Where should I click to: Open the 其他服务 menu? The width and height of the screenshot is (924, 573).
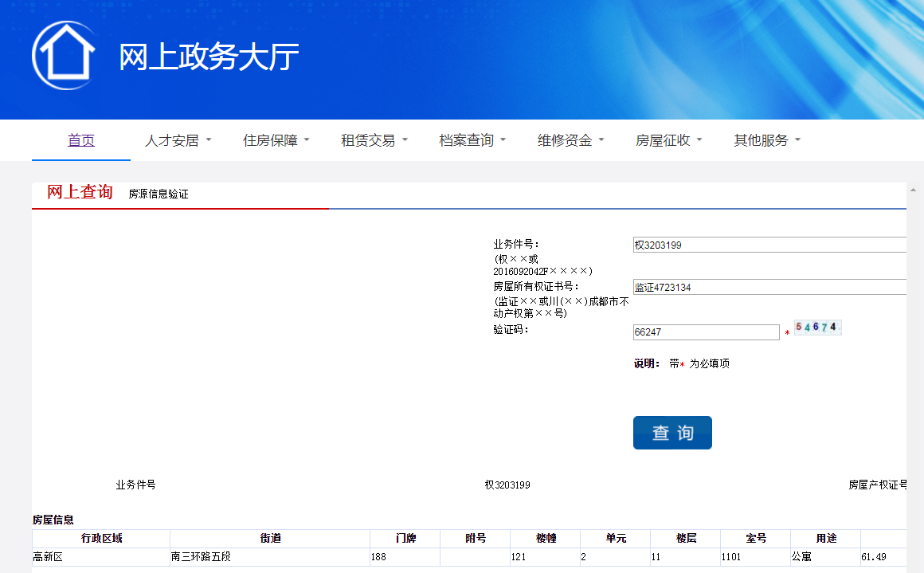[767, 141]
